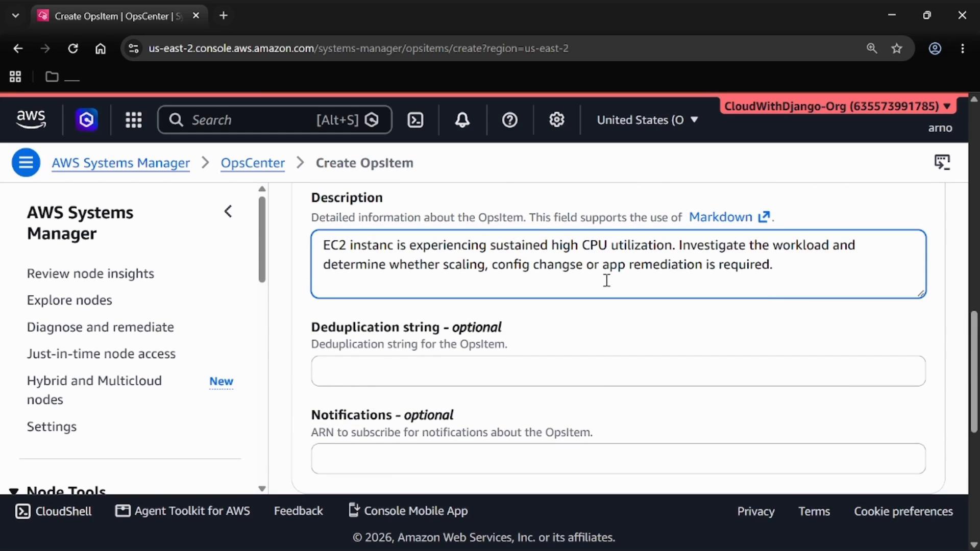Open the United States region selector
The image size is (980, 551).
coord(647,120)
